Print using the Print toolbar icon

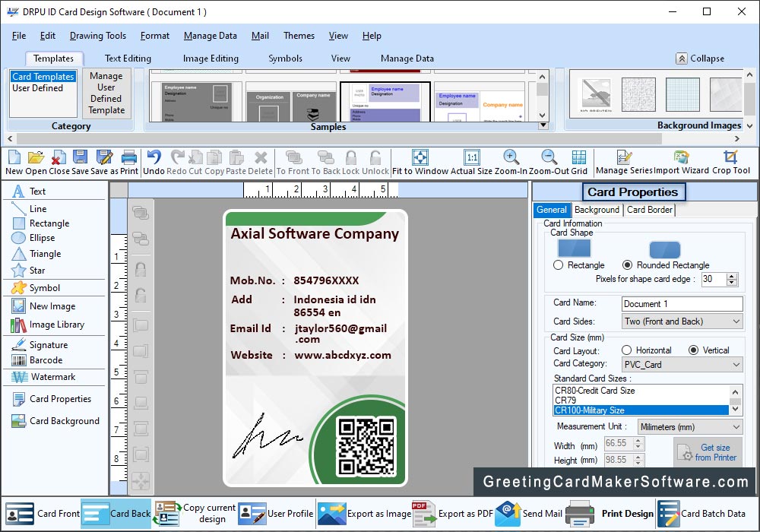click(129, 163)
